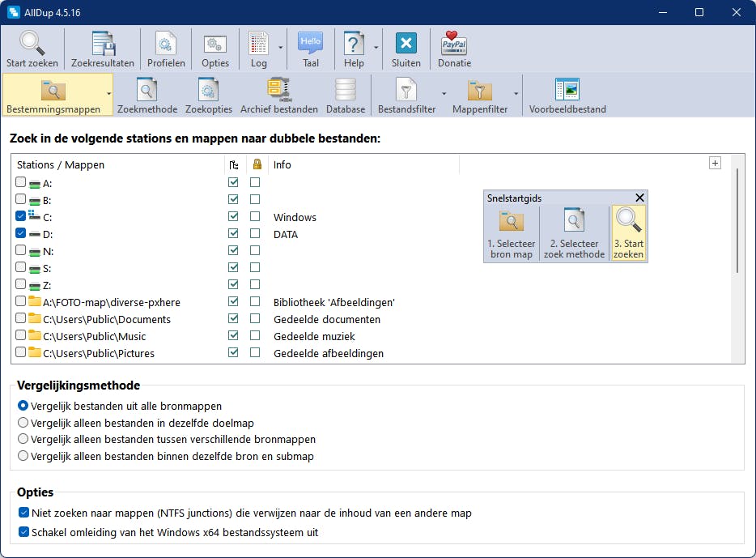Uncheck the D: drive checkbox
This screenshot has width=756, height=558.
click(21, 234)
